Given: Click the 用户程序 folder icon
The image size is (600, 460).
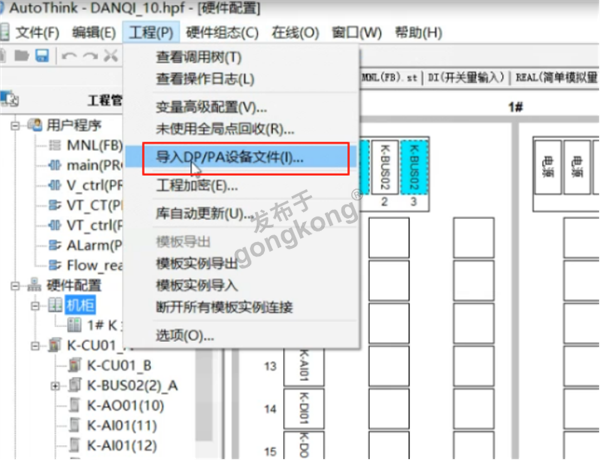Looking at the screenshot, I should (x=35, y=125).
